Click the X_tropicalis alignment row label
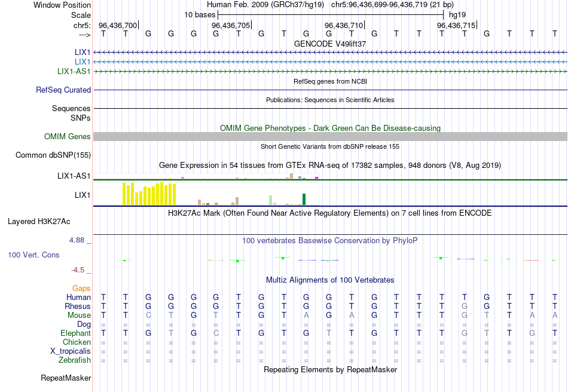Screen dimensions: 568x392 tap(71, 351)
